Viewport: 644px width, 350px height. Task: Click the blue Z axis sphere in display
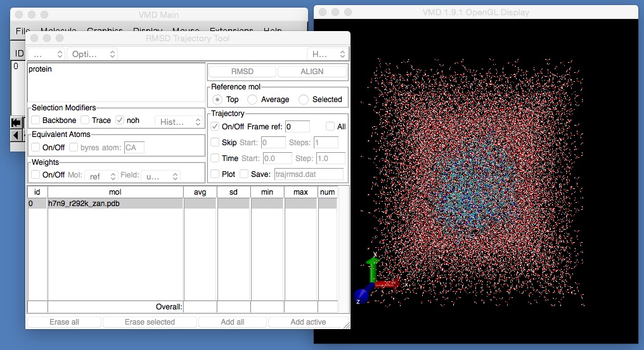click(x=361, y=295)
